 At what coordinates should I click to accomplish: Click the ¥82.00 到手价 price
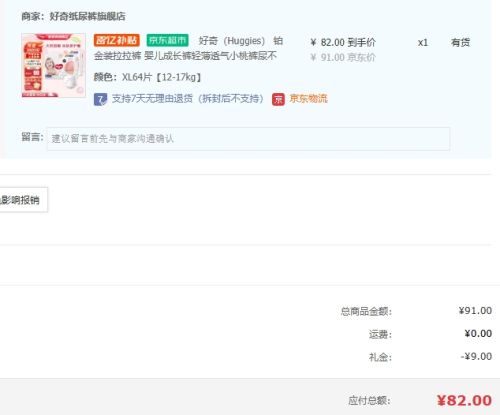coord(343,42)
